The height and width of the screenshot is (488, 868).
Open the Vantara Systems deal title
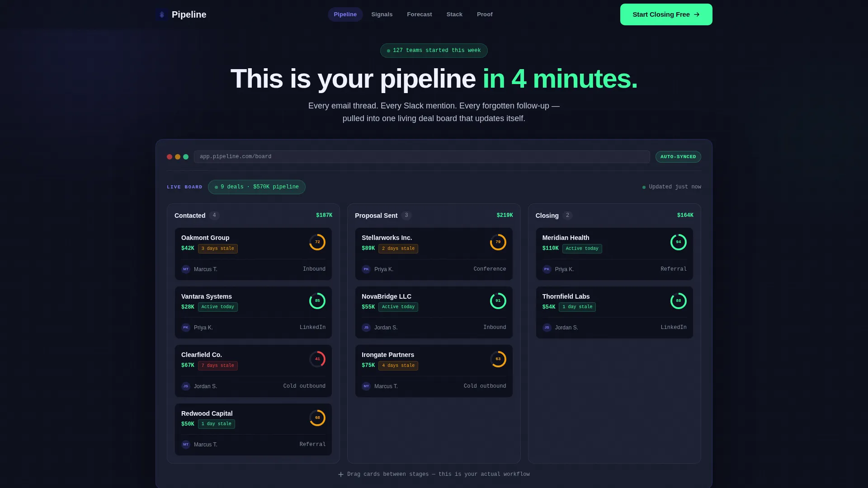pyautogui.click(x=207, y=296)
